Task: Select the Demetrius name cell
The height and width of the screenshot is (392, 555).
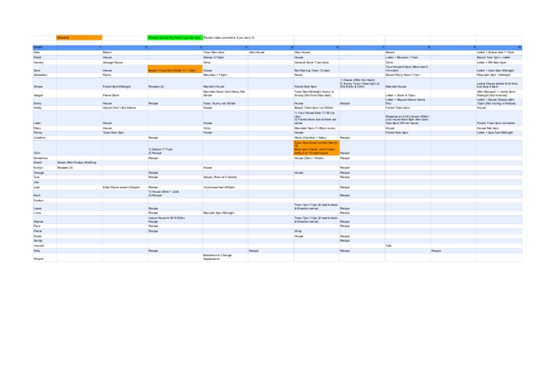Action: [45, 158]
